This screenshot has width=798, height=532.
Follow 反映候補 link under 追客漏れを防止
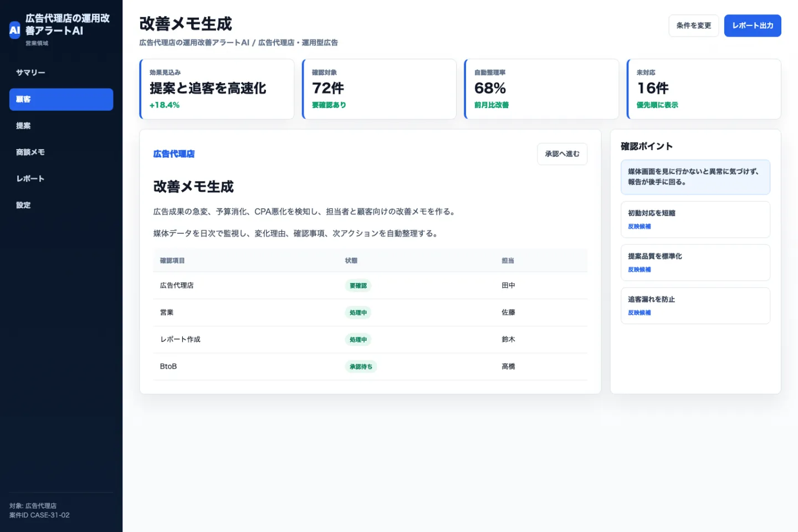[x=640, y=313]
